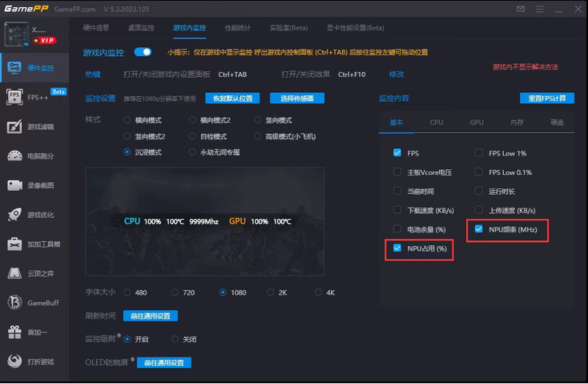This screenshot has width=588, height=384.
Task: Click 前往通用设置 button beside 刷新时间
Action: pyautogui.click(x=150, y=316)
